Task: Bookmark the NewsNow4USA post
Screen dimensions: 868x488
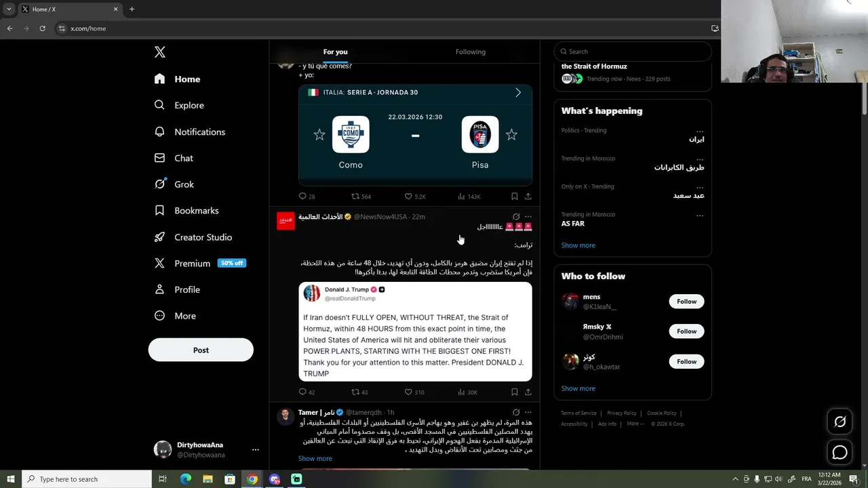Action: [x=515, y=392]
